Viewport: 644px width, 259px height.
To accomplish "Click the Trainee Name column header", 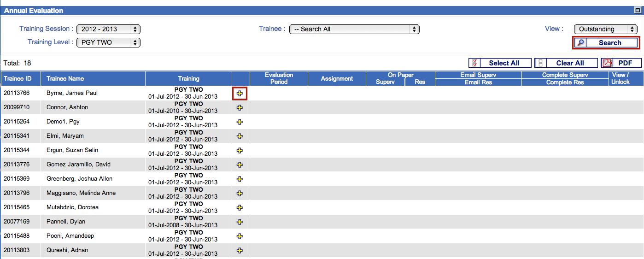I will pyautogui.click(x=65, y=79).
